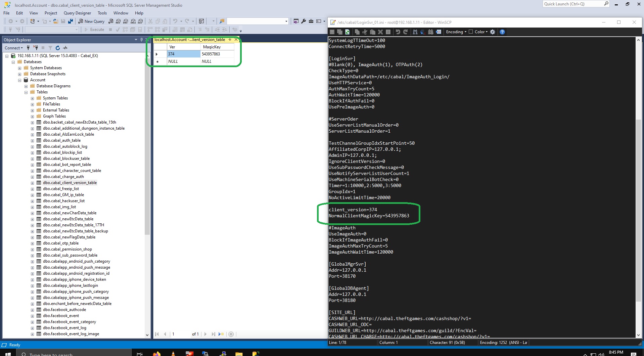Viewport: 644px width, 356px height.
Task: Pin the localhost.Account document tab
Action: point(230,40)
